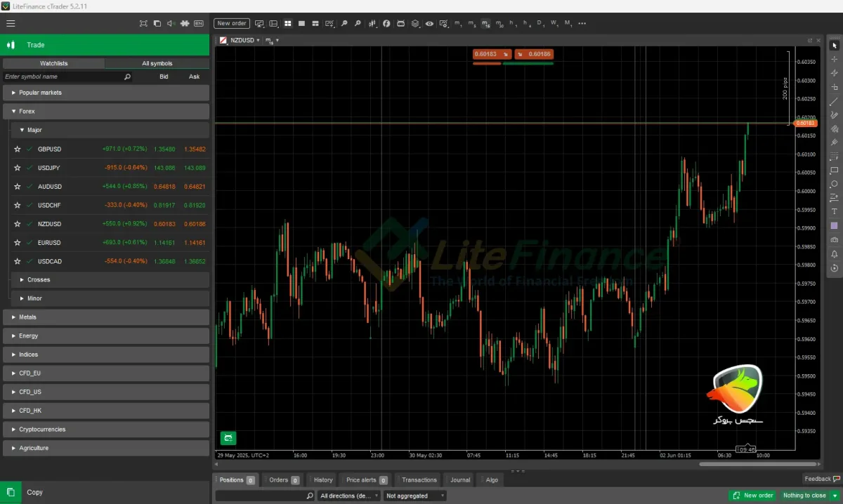This screenshot has width=843, height=504.
Task: Open the Transactions tab
Action: click(419, 480)
